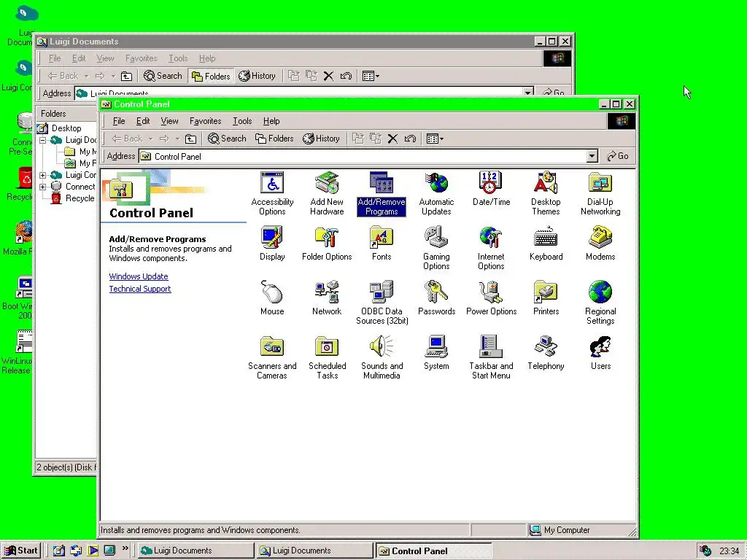Open Views dropdown in Control Panel toolbar
This screenshot has height=560, width=747.
point(435,139)
